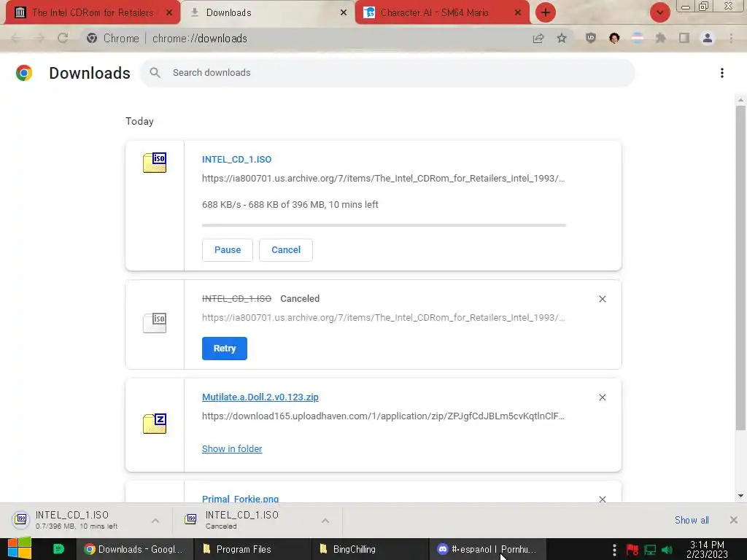Screen dimensions: 747x560
Task: Click the ISO icon of the active download
Action: (x=155, y=163)
